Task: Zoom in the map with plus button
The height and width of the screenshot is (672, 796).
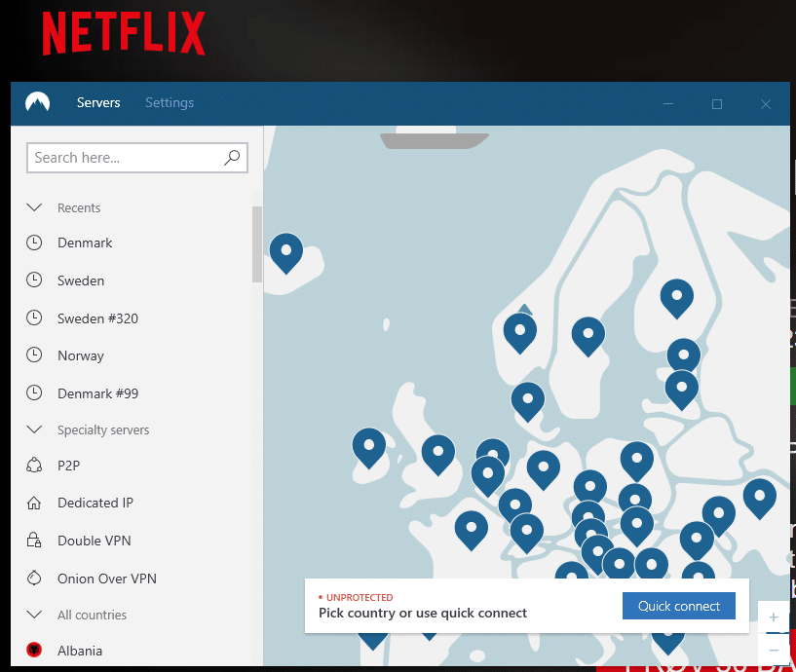Action: (x=774, y=617)
